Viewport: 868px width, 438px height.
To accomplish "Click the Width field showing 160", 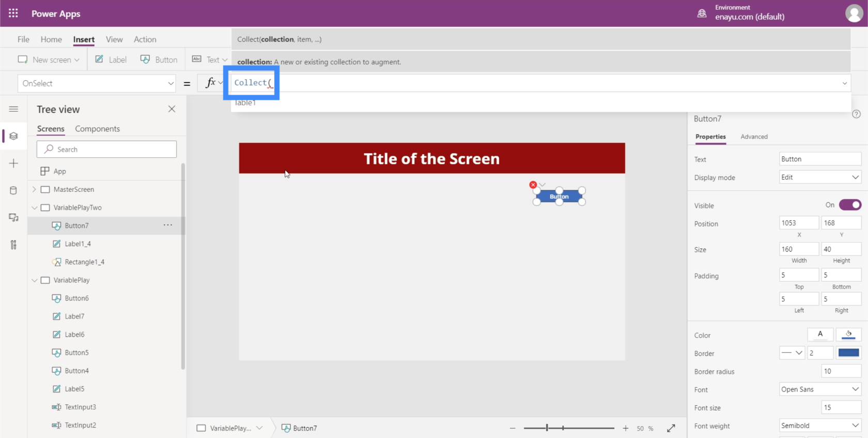I will tap(799, 249).
